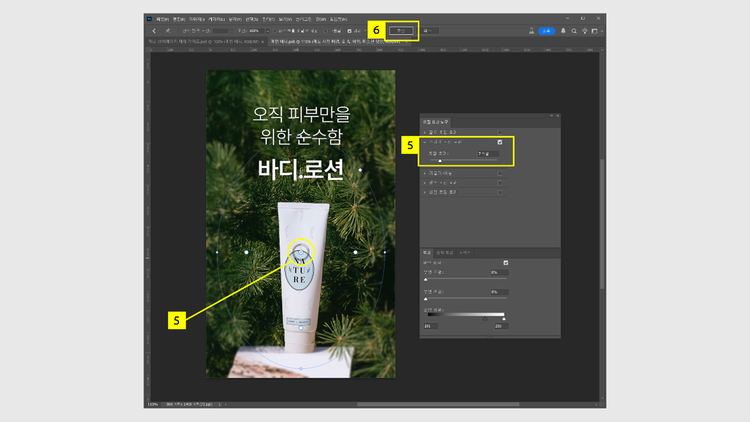Image resolution: width=750 pixels, height=422 pixels.
Task: Enable the Tilt-Shift checkbox
Action: (x=500, y=173)
